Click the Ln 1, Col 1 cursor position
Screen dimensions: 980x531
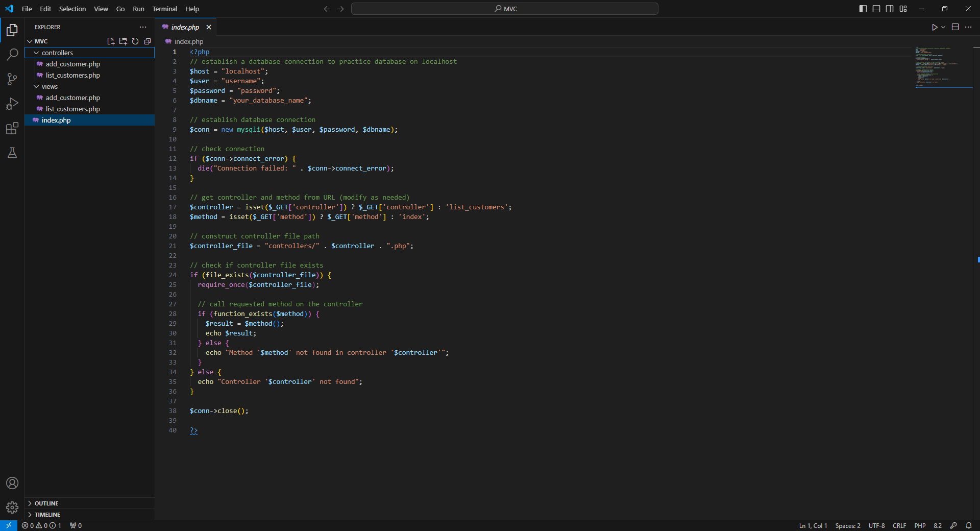[813, 525]
